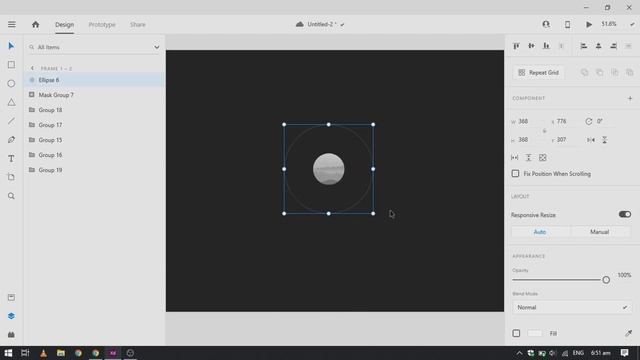Select the Line tool
The width and height of the screenshot is (640, 360).
click(x=11, y=121)
